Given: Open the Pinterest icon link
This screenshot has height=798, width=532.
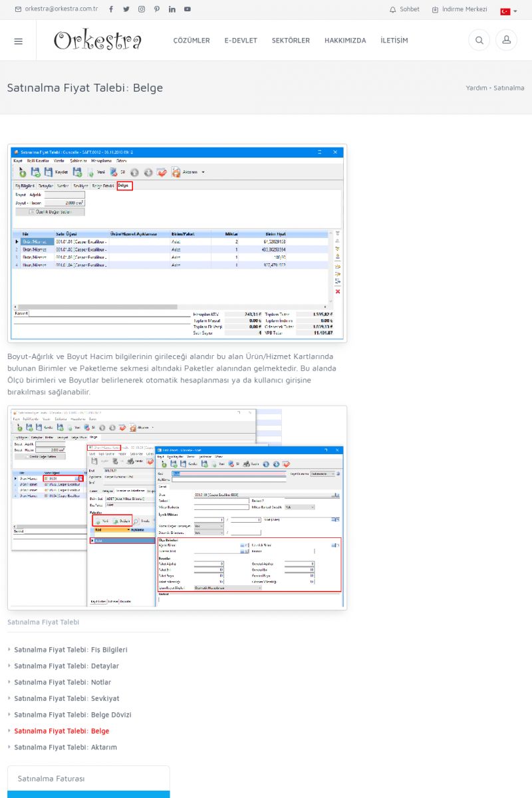Looking at the screenshot, I should click(156, 9).
